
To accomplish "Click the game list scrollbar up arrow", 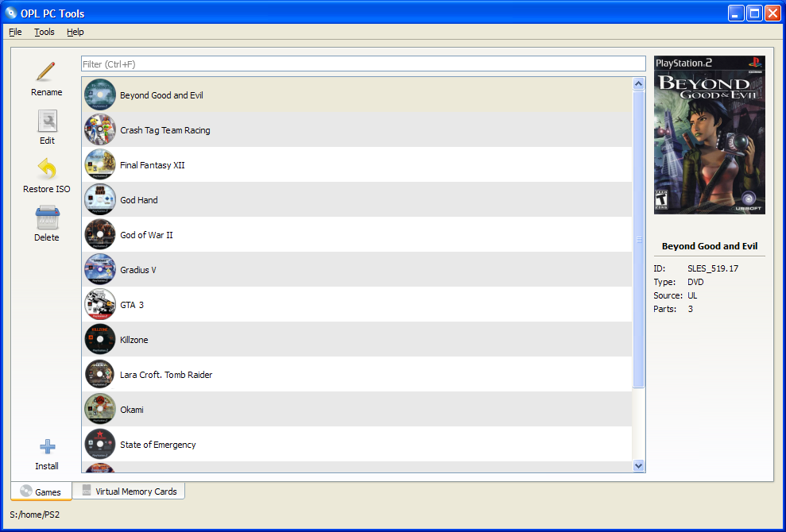I will pos(638,83).
